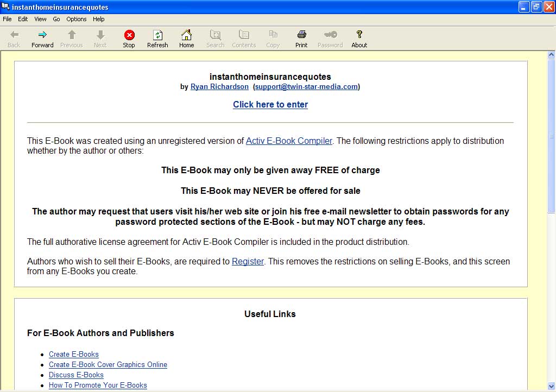Click 'This E-Book may only be given away FREE' text
This screenshot has width=556, height=392.
[x=270, y=170]
